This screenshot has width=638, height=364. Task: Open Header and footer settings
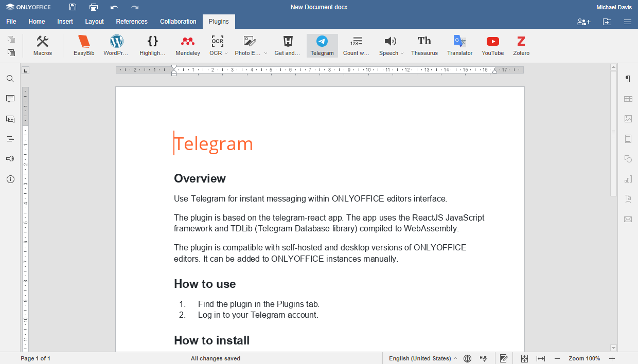coord(628,139)
